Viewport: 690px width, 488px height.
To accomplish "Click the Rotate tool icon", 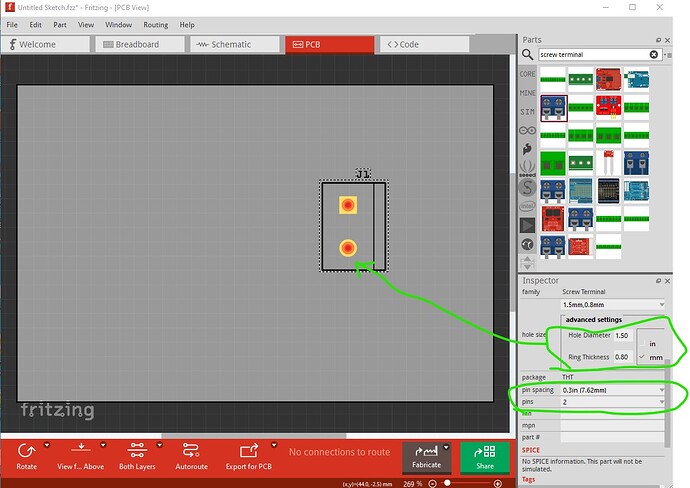I will [26, 451].
